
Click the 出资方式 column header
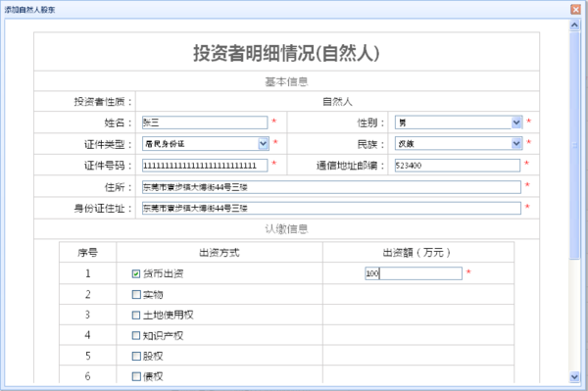[219, 253]
